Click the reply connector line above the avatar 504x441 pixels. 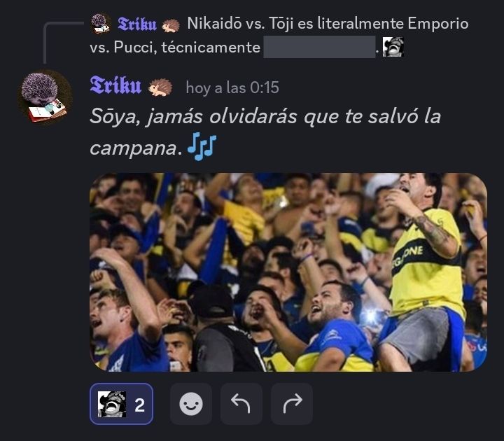[x=63, y=42]
